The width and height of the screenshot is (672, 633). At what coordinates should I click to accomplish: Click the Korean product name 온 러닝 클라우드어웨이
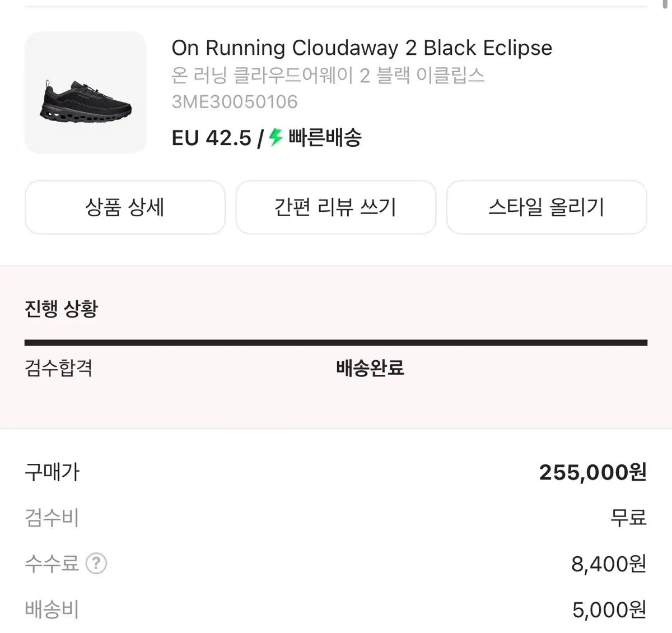[328, 76]
